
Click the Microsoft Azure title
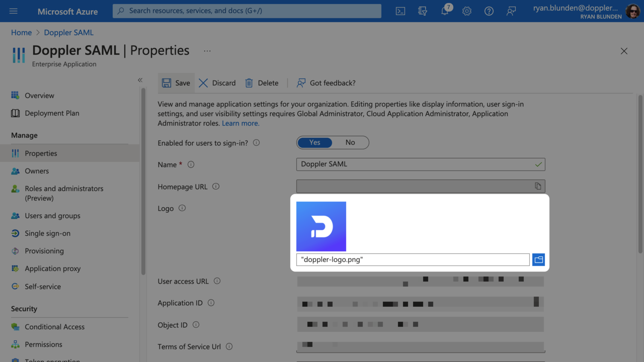point(68,11)
